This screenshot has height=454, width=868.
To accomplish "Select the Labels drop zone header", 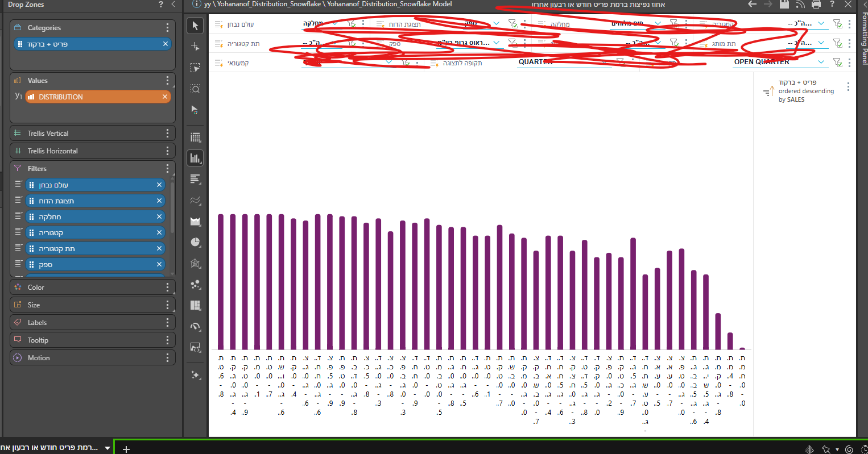I will click(x=93, y=323).
